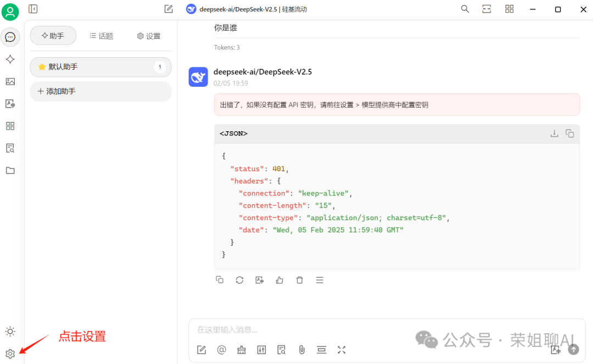Click the message input field

387,330
